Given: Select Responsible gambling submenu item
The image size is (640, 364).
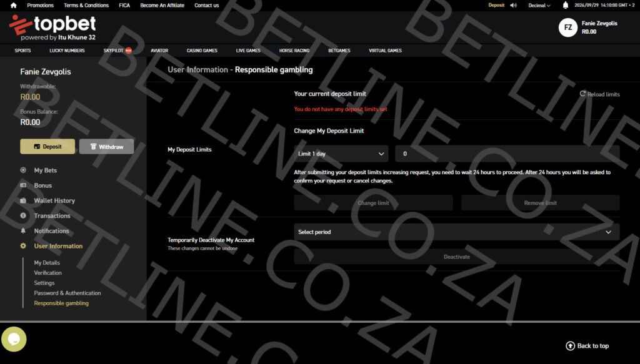Looking at the screenshot, I should (x=61, y=303).
